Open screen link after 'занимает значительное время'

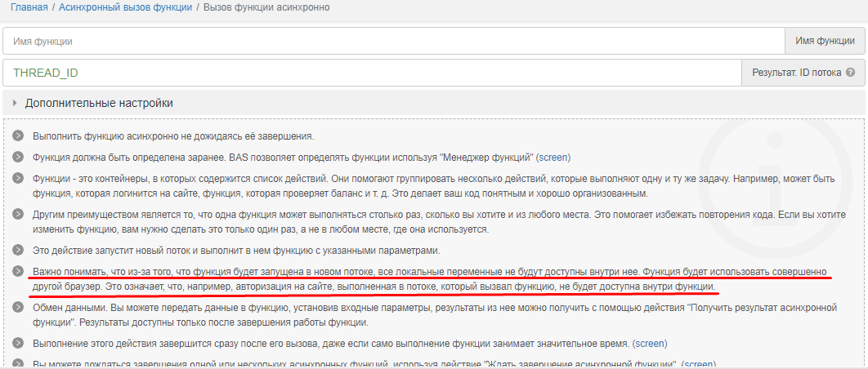tap(649, 344)
